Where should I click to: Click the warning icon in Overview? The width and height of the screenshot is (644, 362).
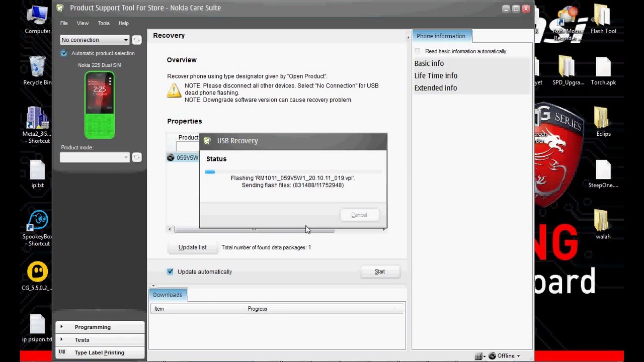(174, 90)
